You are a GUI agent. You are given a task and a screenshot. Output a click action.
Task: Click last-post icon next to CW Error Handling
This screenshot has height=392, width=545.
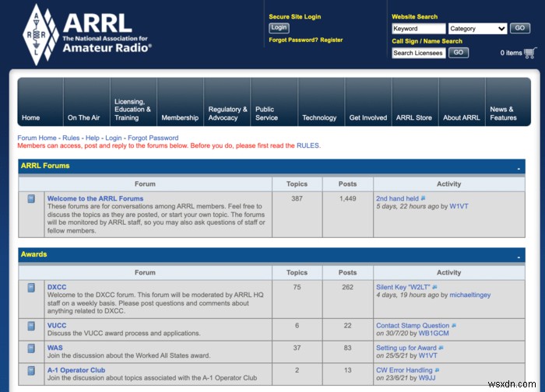(x=437, y=370)
